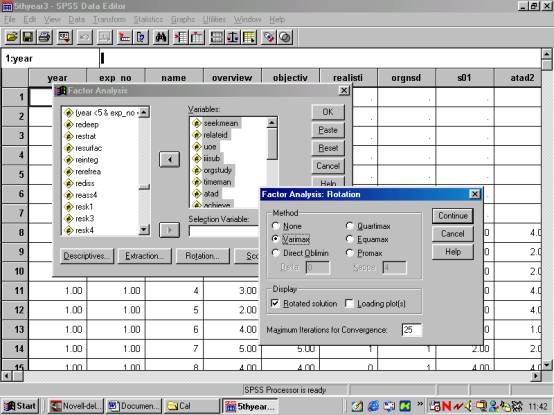Select seekmean in the Variables list
The width and height of the screenshot is (554, 415).
220,123
